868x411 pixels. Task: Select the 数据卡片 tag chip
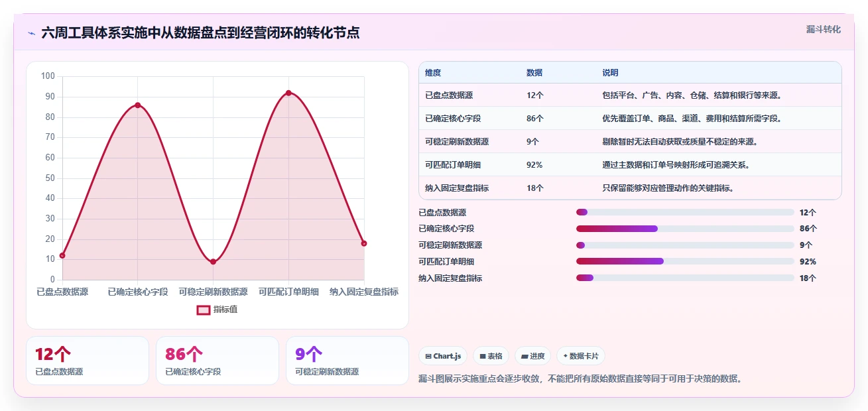(x=580, y=356)
